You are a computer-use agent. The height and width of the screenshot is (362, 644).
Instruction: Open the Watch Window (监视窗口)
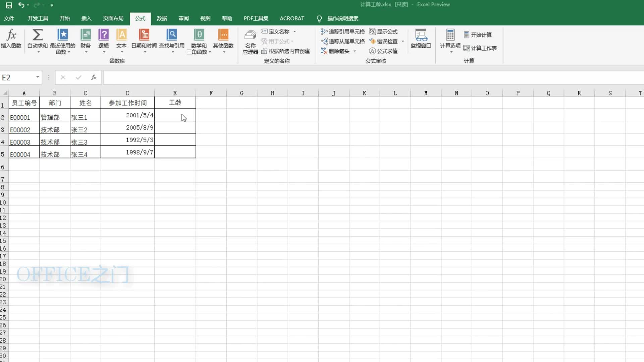pos(421,39)
